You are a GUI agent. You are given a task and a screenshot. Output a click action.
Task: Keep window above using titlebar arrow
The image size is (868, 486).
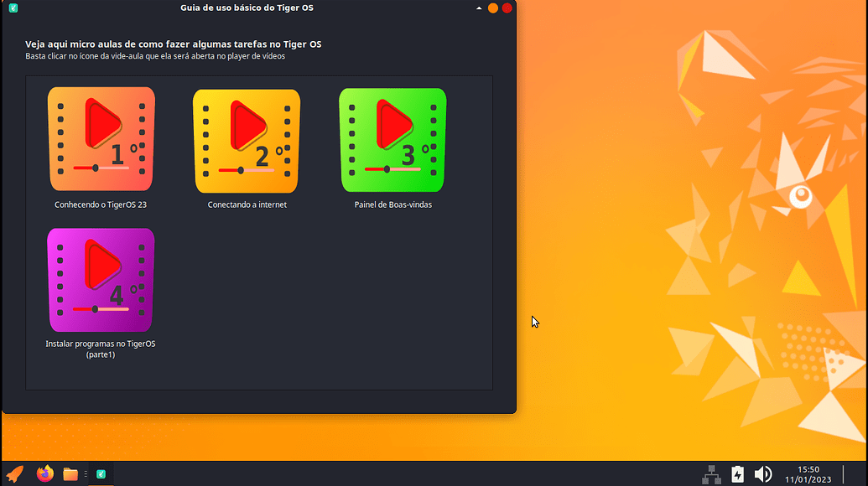(479, 8)
